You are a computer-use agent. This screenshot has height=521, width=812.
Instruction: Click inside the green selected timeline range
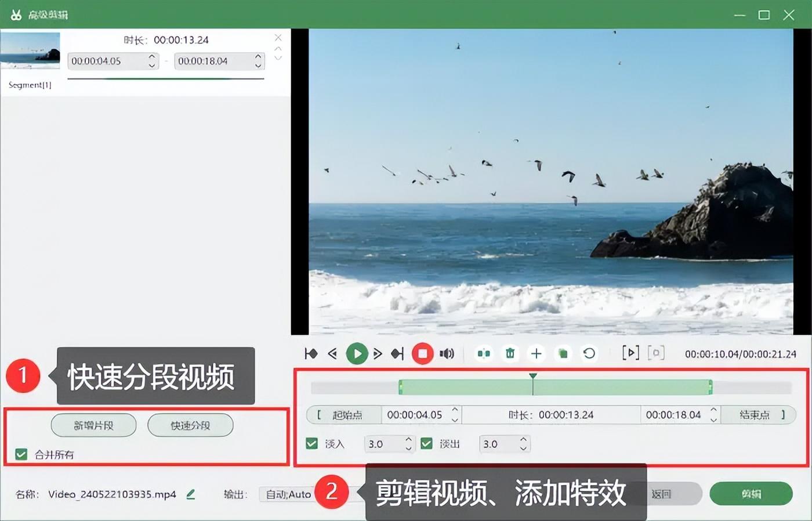(556, 387)
